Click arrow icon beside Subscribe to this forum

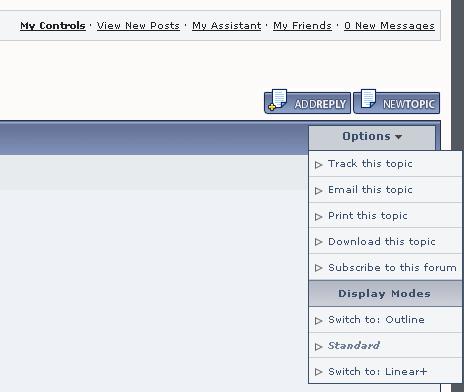pyautogui.click(x=318, y=268)
